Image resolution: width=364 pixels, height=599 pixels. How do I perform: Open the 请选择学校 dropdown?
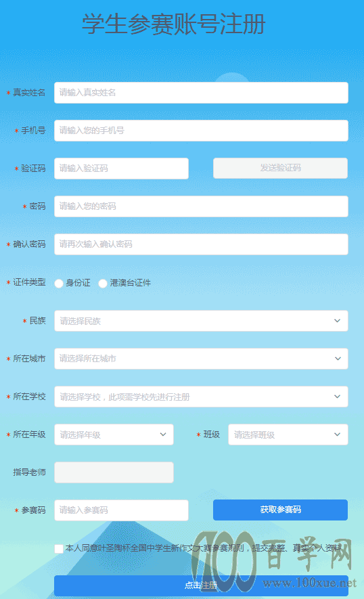click(201, 397)
